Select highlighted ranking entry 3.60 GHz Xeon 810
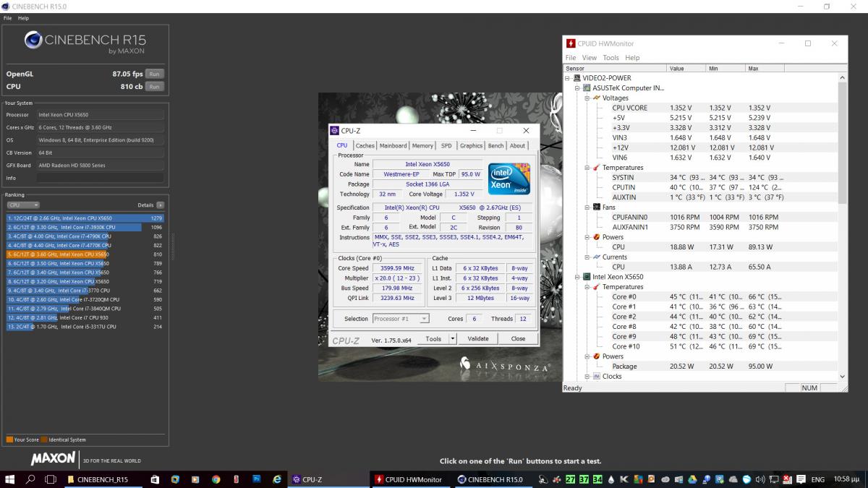 pos(85,254)
